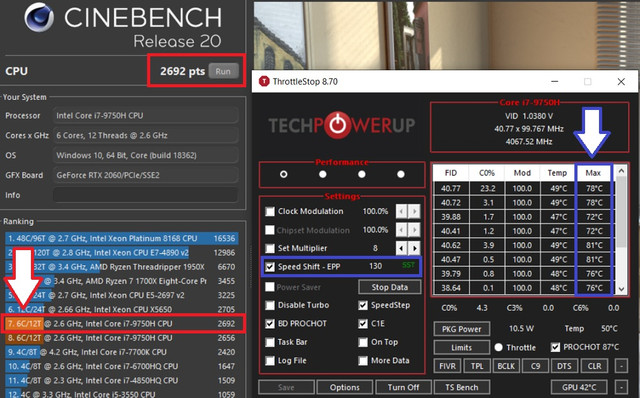Click the Speed Shift EPP value 130

click(x=376, y=266)
